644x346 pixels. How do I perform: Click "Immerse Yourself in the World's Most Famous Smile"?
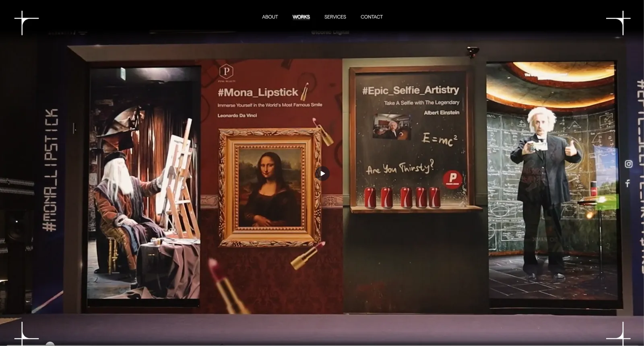pyautogui.click(x=270, y=105)
